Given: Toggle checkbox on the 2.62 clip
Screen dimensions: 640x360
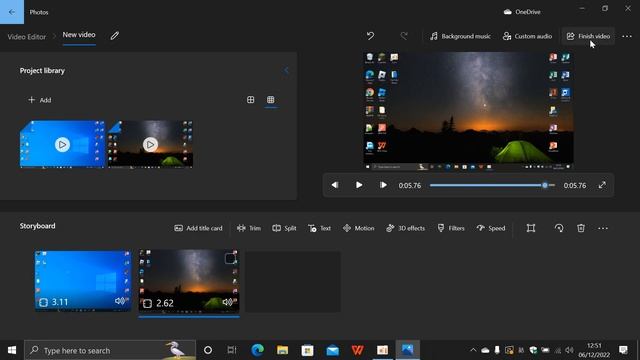Looking at the screenshot, I should 230,258.
